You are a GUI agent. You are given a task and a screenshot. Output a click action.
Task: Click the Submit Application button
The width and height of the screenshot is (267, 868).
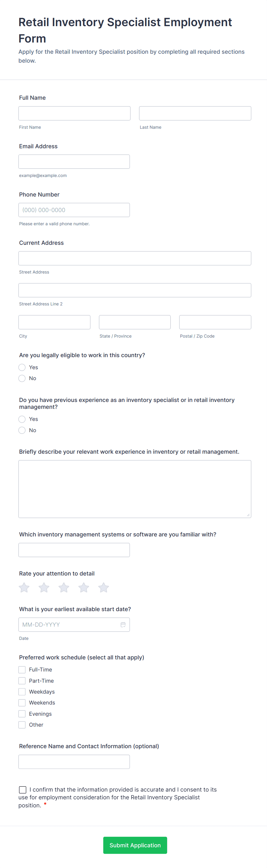click(x=135, y=845)
